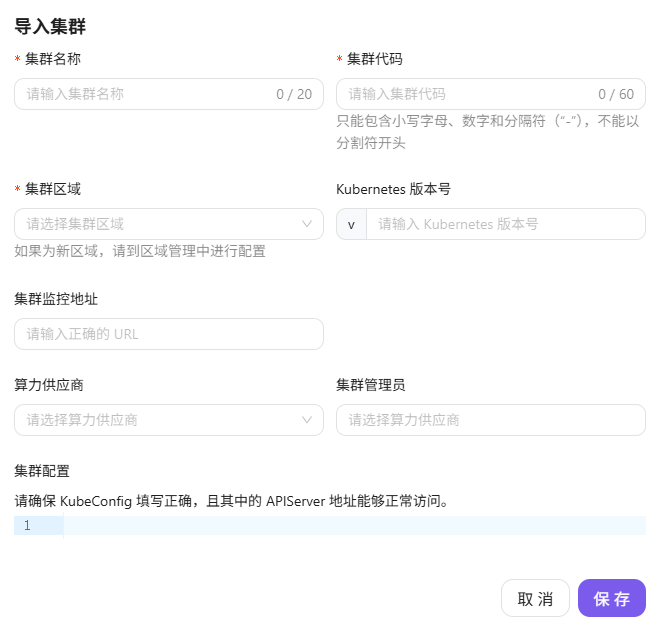Focus the 集群监控地址 URL input
Viewport: 662px width, 627px height.
169,334
